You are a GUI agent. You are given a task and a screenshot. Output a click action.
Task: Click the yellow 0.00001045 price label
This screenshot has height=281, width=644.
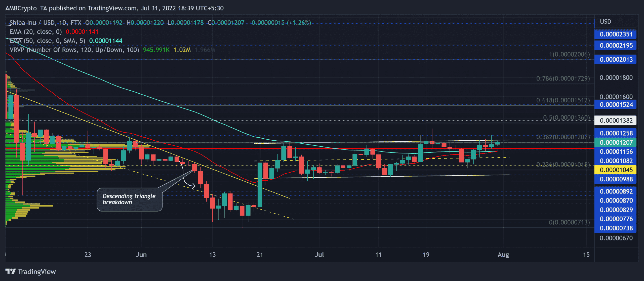pos(615,170)
